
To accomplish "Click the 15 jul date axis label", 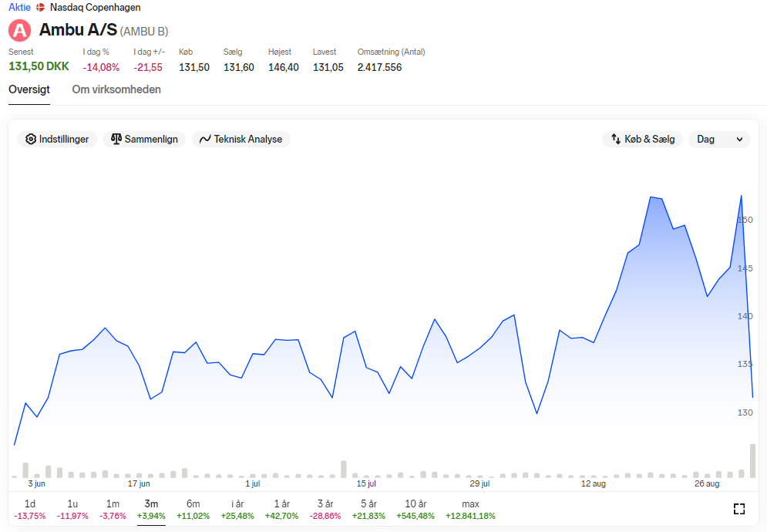I will pos(366,483).
